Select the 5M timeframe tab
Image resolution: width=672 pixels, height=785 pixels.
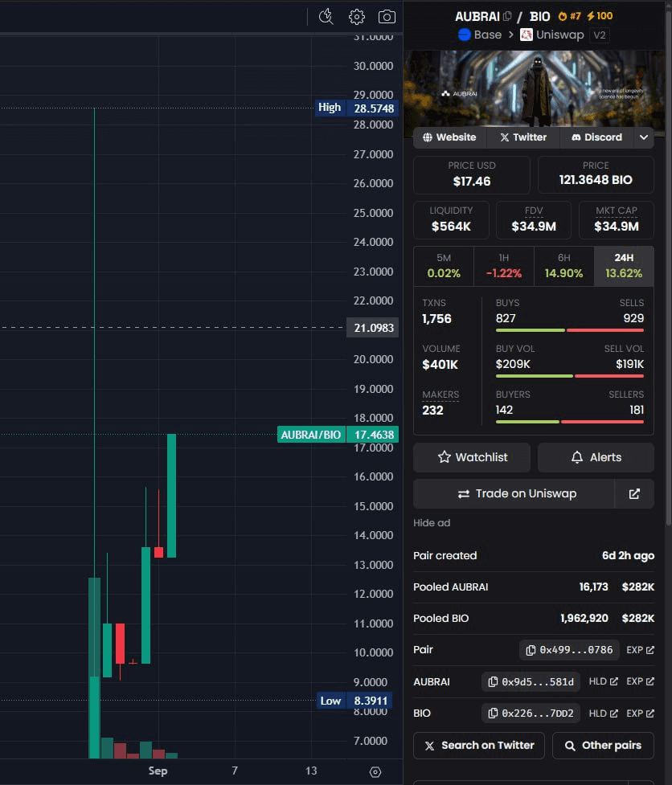(444, 266)
